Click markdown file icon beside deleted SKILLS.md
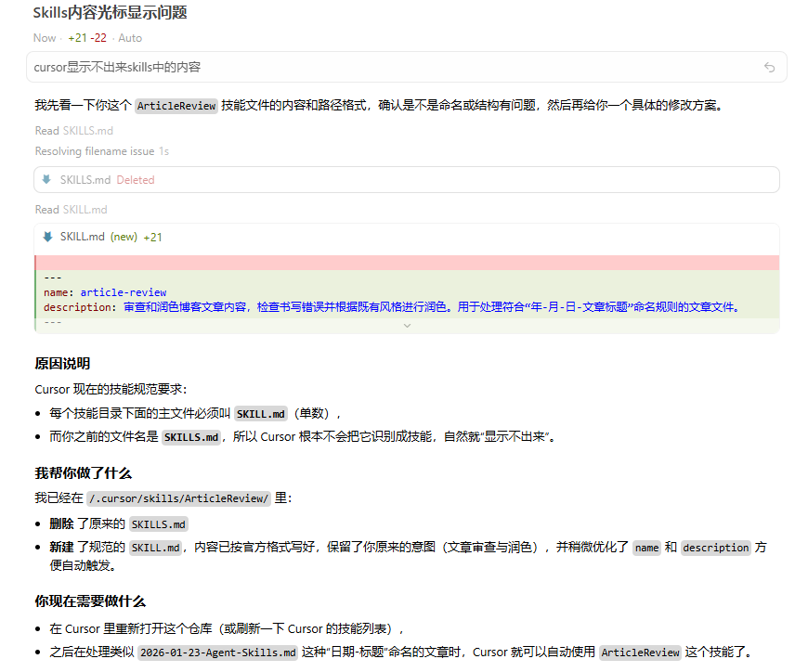Viewport: 795px width, 672px height. point(46,179)
